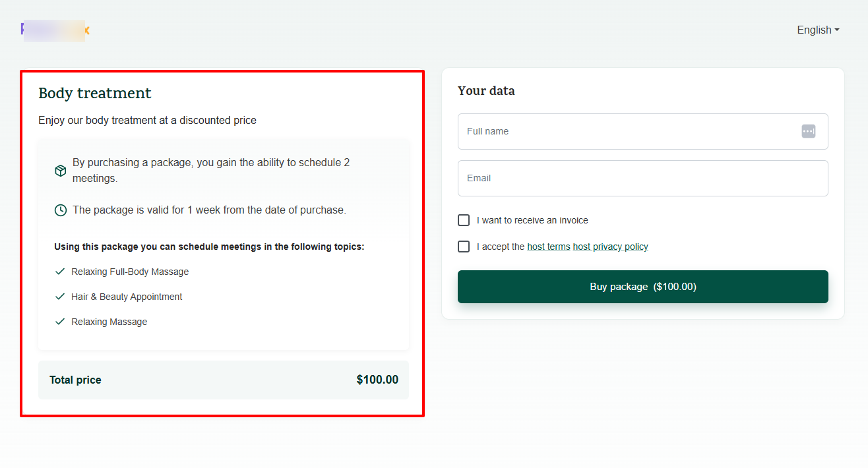Click the package box icon
868x468 pixels.
coord(60,169)
